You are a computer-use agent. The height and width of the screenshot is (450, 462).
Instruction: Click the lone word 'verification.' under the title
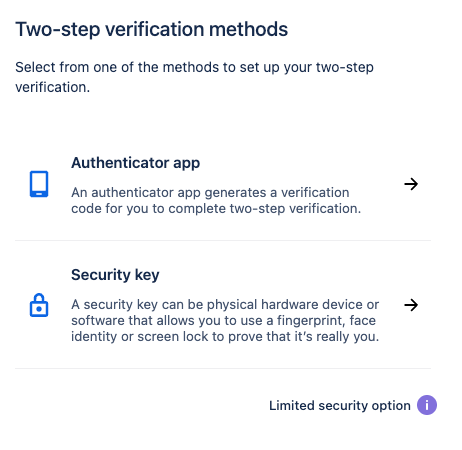[53, 87]
